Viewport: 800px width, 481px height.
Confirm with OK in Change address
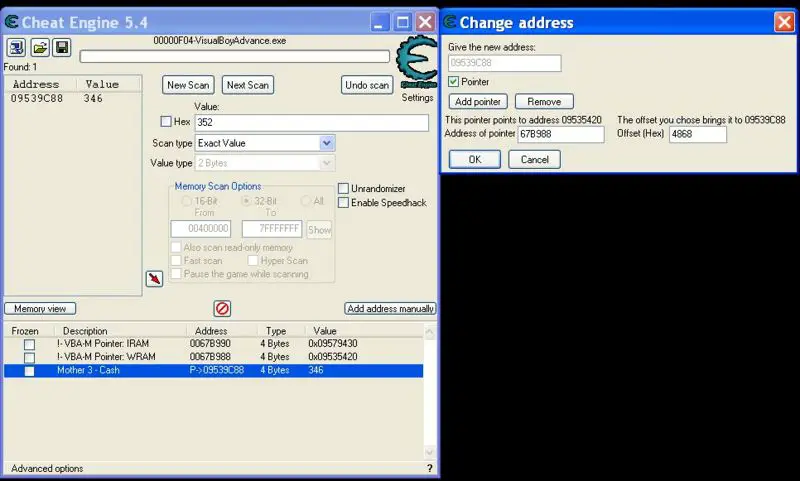click(x=475, y=160)
